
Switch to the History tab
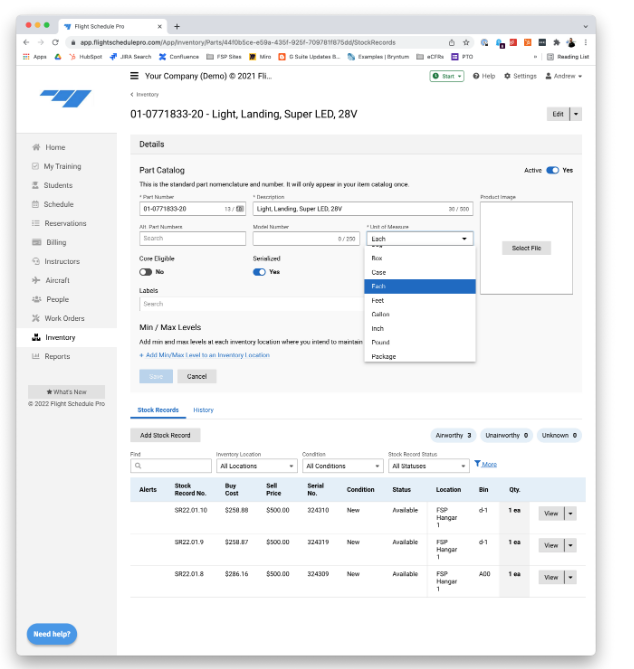(x=203, y=410)
